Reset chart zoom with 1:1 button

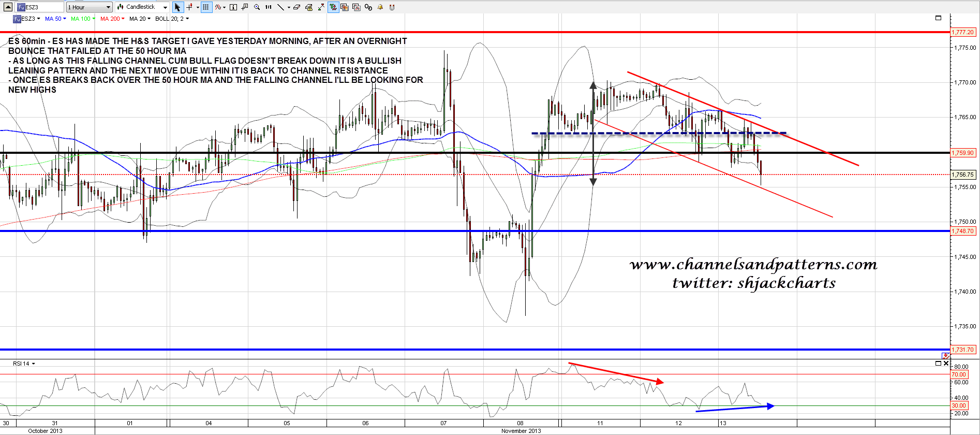tap(268, 7)
